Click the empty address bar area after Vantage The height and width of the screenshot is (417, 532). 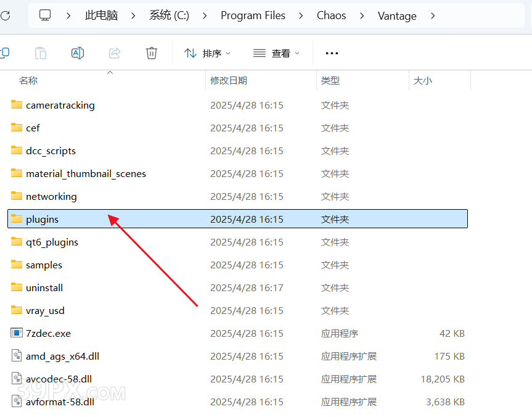tap(480, 15)
